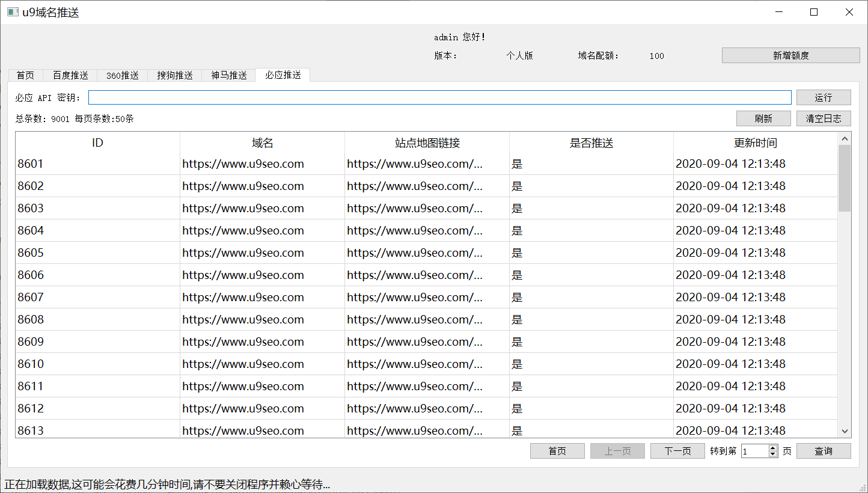Select the ID cell 8603
Image resolution: width=868 pixels, height=493 pixels.
pos(97,208)
